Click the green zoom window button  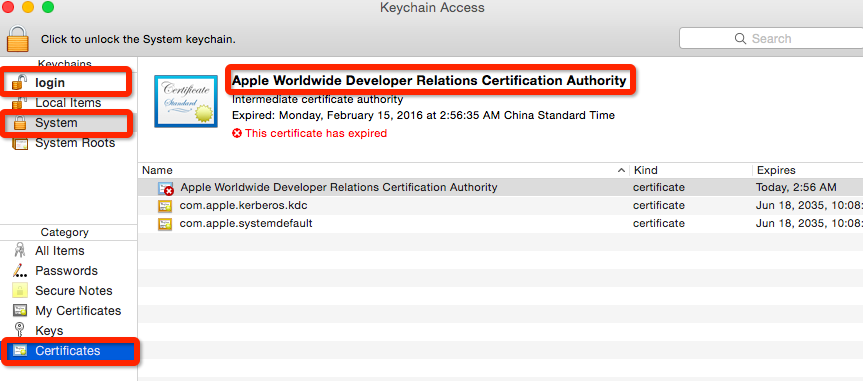coord(48,7)
